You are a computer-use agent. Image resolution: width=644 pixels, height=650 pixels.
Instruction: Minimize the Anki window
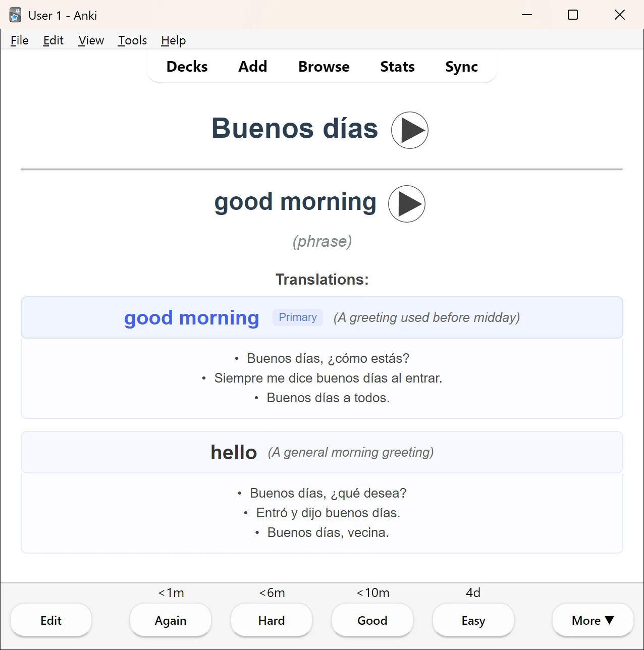(527, 15)
